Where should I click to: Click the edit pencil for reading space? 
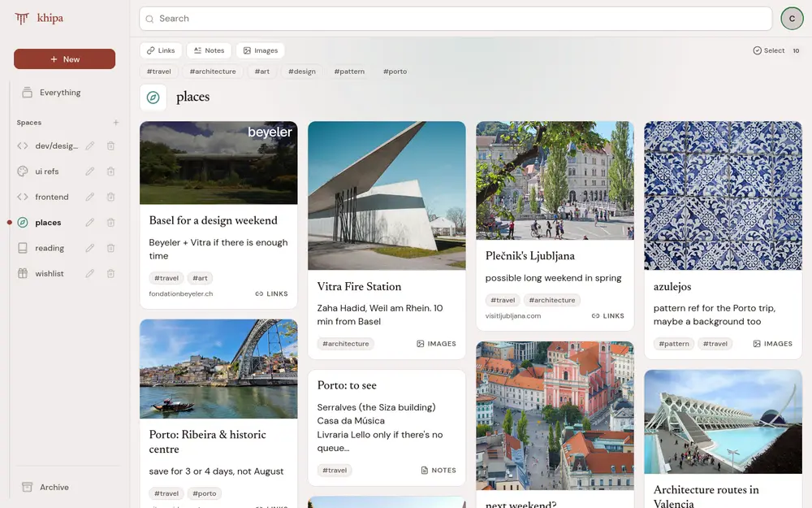(90, 248)
